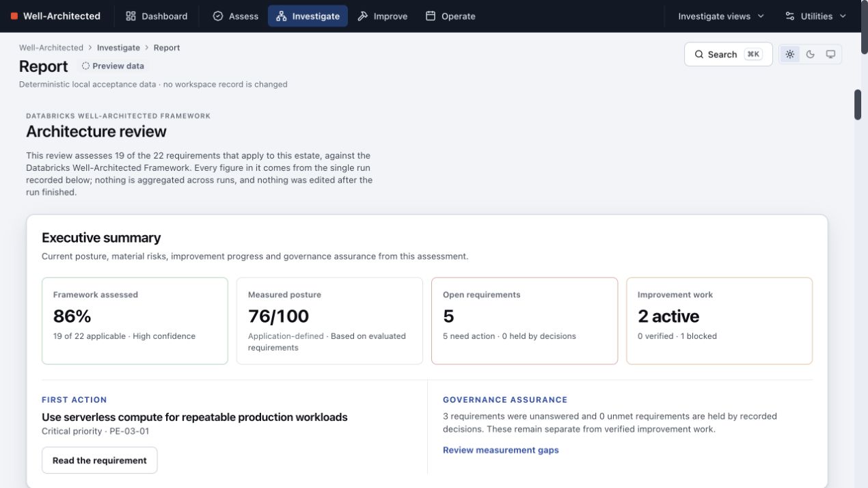Click the Assess checkmark circle icon
This screenshot has height=488, width=868.
pyautogui.click(x=218, y=16)
